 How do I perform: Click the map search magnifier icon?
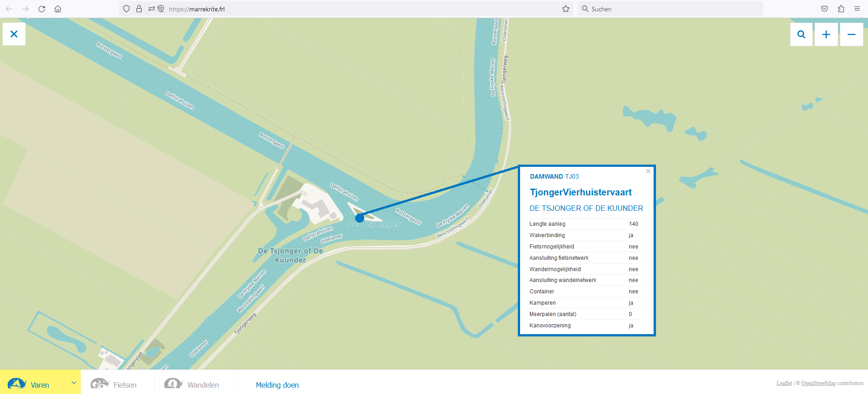[801, 34]
